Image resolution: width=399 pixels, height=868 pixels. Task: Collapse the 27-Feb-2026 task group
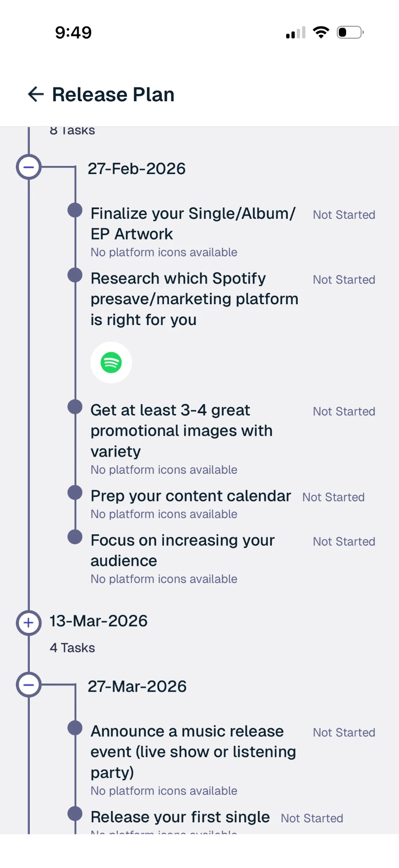tap(28, 167)
